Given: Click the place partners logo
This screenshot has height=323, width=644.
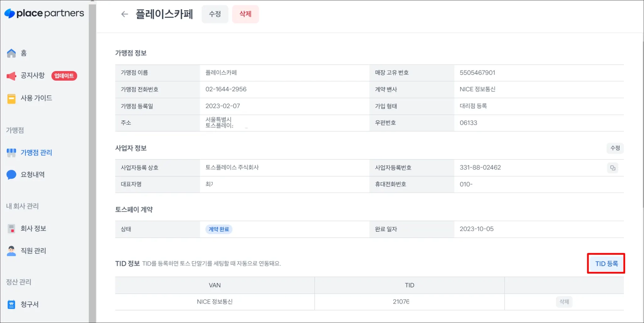Looking at the screenshot, I should (44, 13).
